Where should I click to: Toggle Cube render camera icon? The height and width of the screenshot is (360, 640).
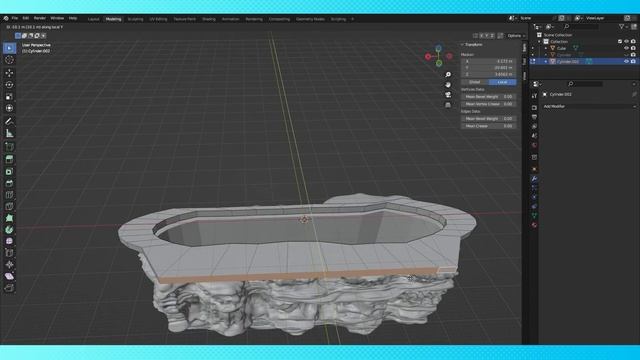pyautogui.click(x=633, y=48)
